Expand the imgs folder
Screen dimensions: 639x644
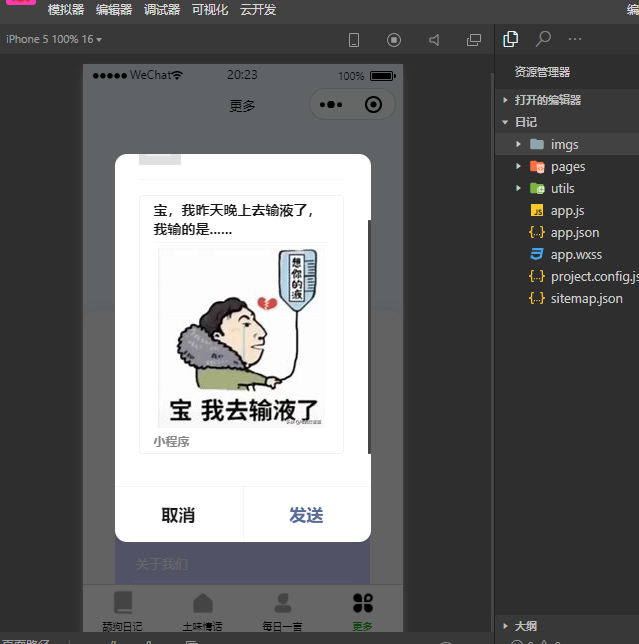(x=564, y=145)
